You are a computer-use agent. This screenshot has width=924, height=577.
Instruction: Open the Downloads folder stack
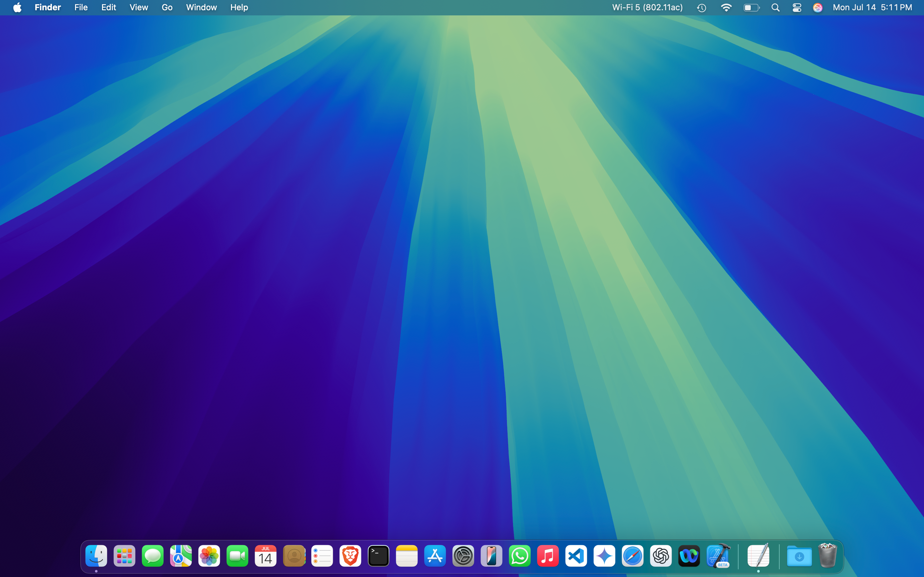799,556
